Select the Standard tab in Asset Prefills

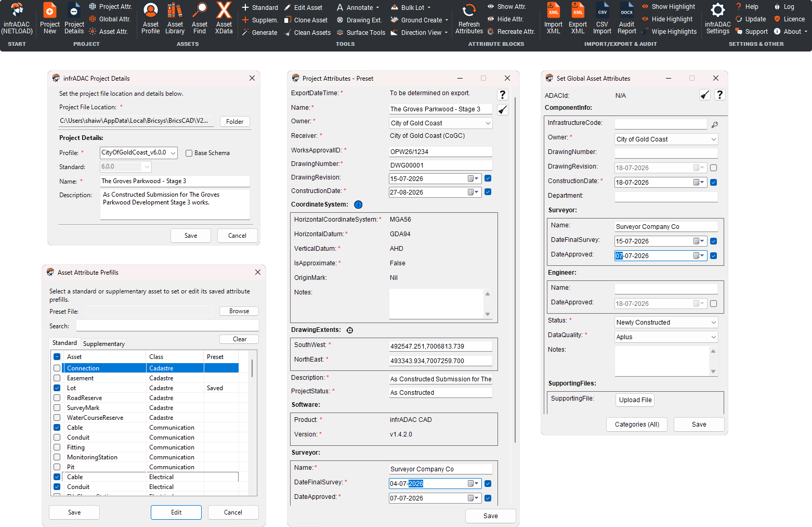(64, 343)
